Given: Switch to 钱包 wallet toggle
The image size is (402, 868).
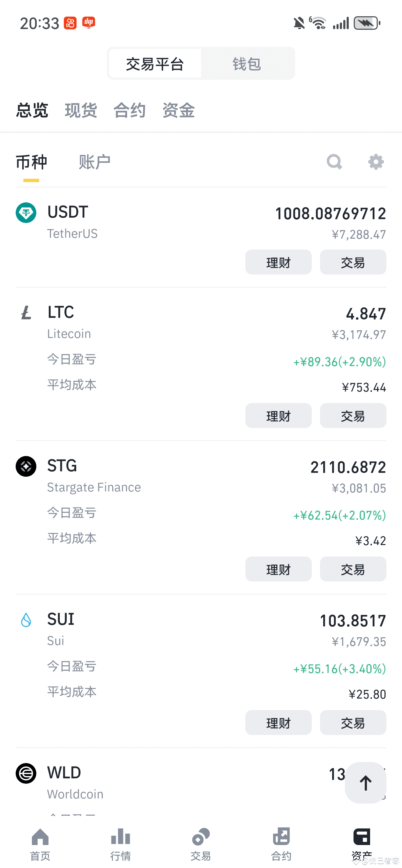Looking at the screenshot, I should [247, 64].
